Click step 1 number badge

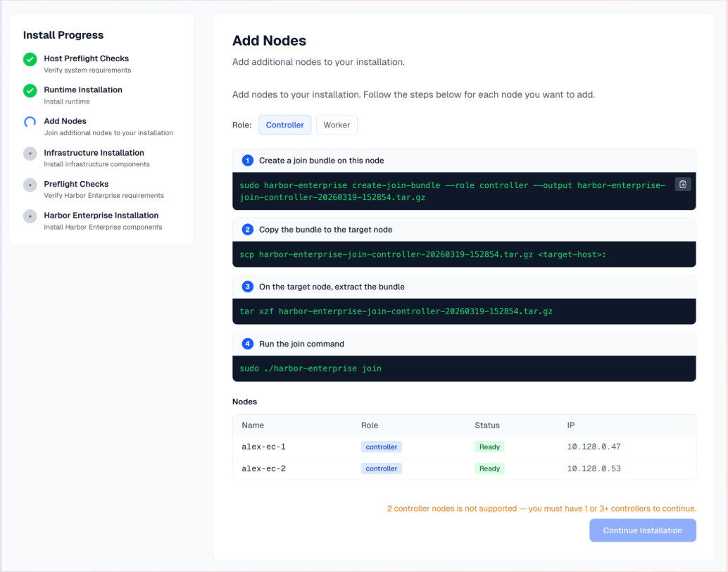tap(247, 161)
